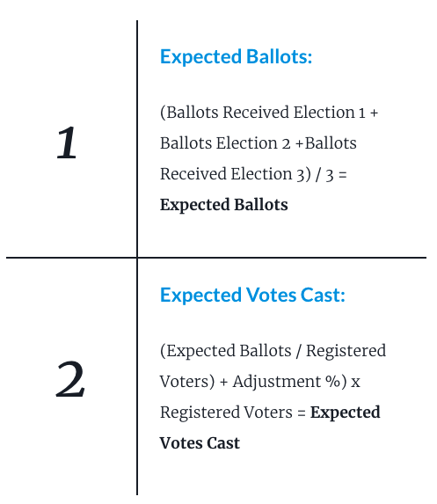Click the word "Ballots" in the blue heading
The image size is (437, 504).
tap(279, 56)
